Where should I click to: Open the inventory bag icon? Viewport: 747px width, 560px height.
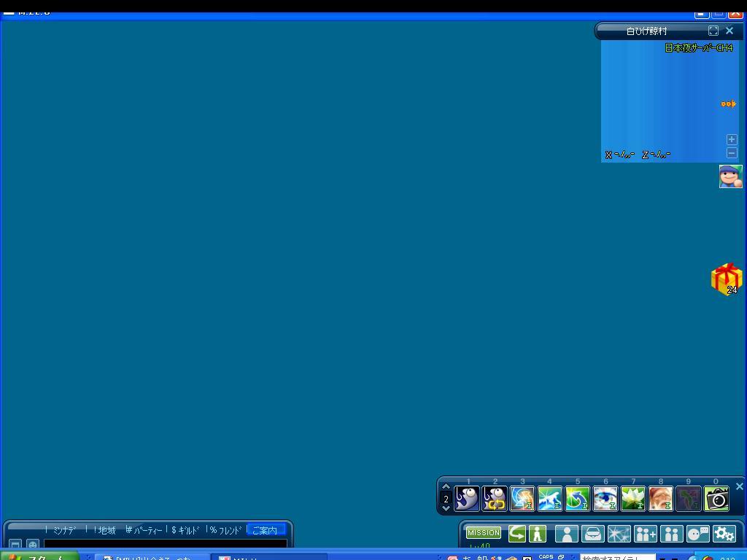coord(592,534)
